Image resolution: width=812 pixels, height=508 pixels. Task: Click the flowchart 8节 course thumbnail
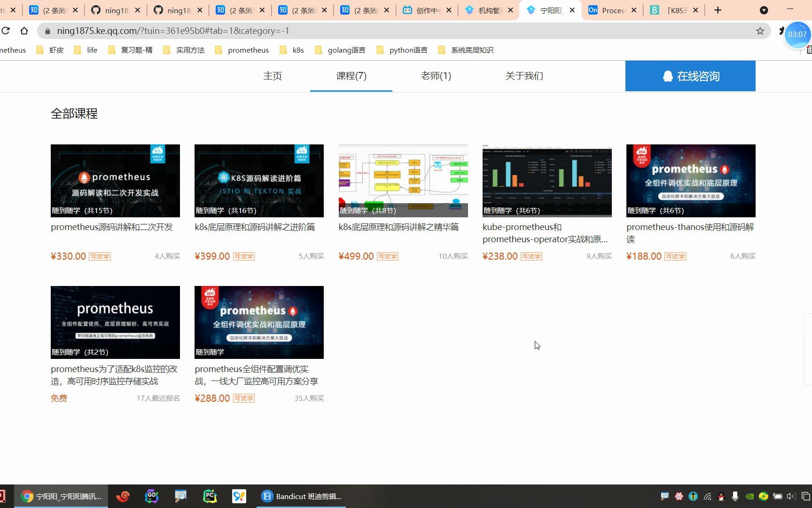[403, 181]
